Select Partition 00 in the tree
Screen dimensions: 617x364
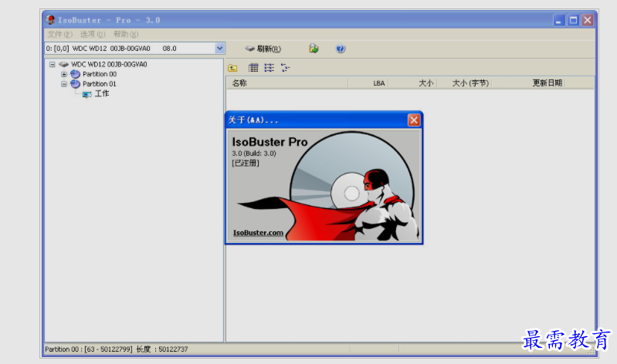click(100, 74)
